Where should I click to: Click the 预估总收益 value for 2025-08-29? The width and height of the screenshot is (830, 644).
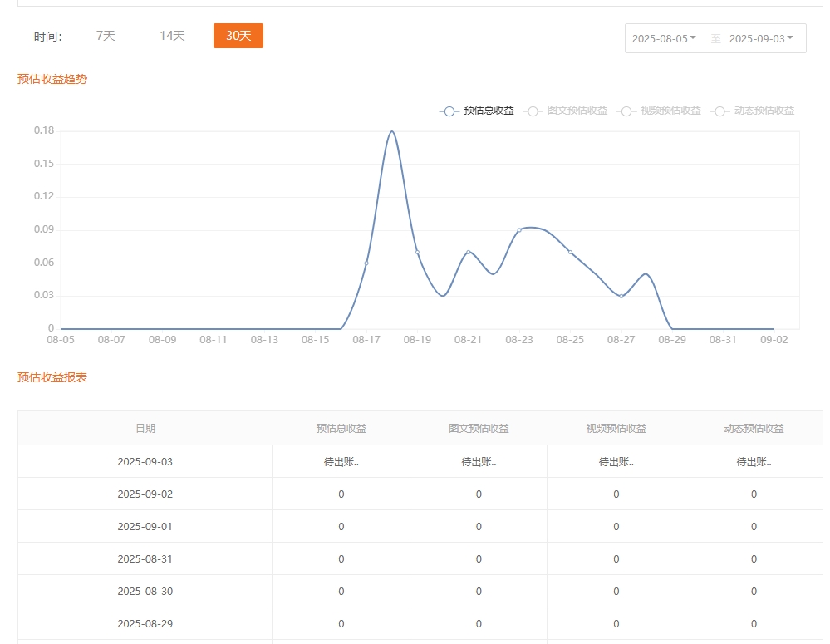pyautogui.click(x=341, y=623)
